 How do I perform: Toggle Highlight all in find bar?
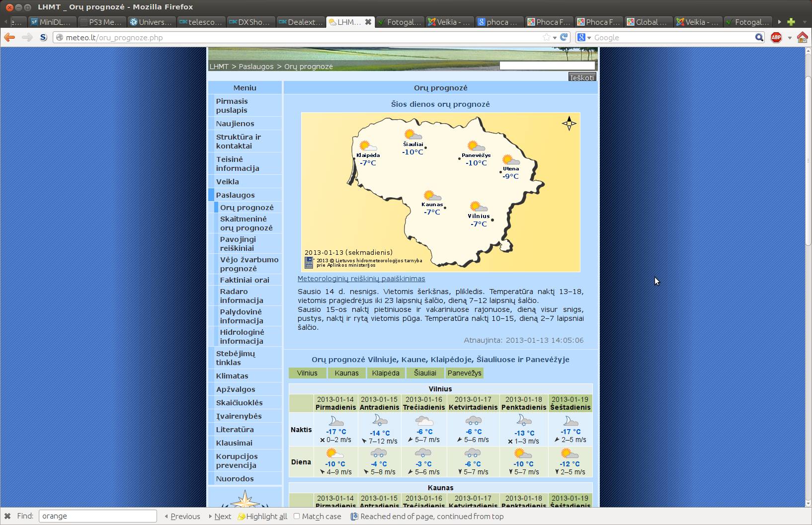click(x=263, y=516)
